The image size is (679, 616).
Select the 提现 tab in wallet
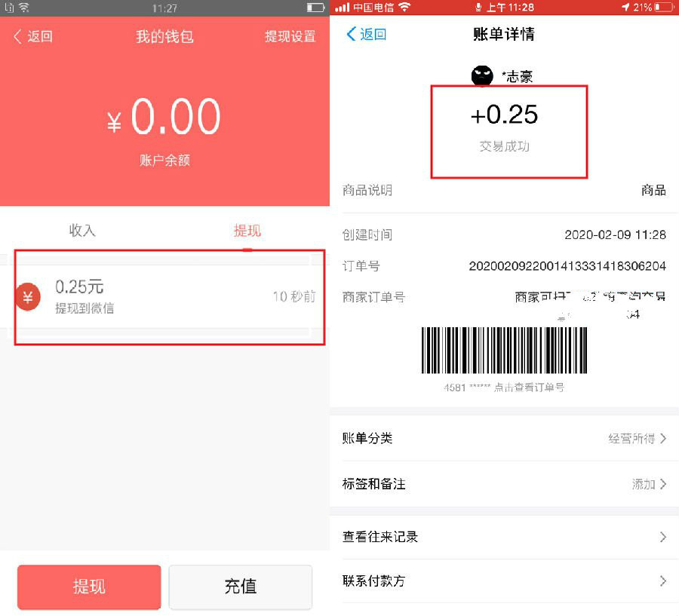pyautogui.click(x=247, y=230)
